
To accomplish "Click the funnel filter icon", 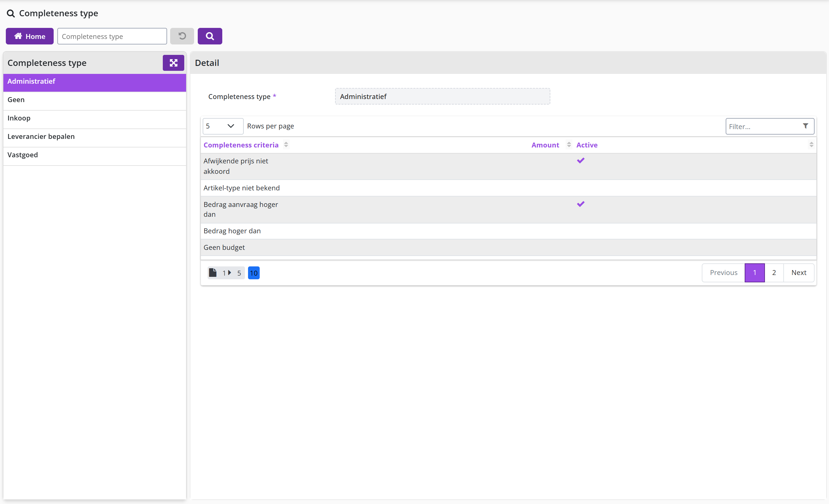I will click(805, 126).
